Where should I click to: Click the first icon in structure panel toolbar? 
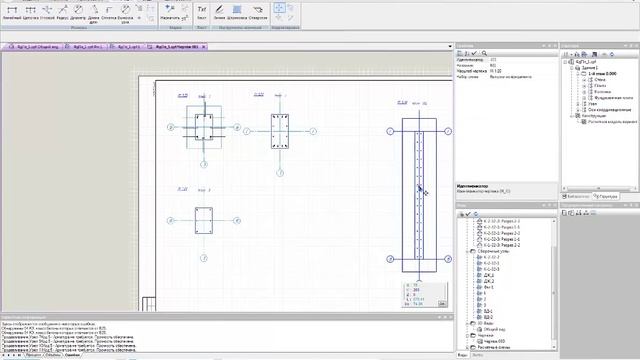pyautogui.click(x=566, y=54)
